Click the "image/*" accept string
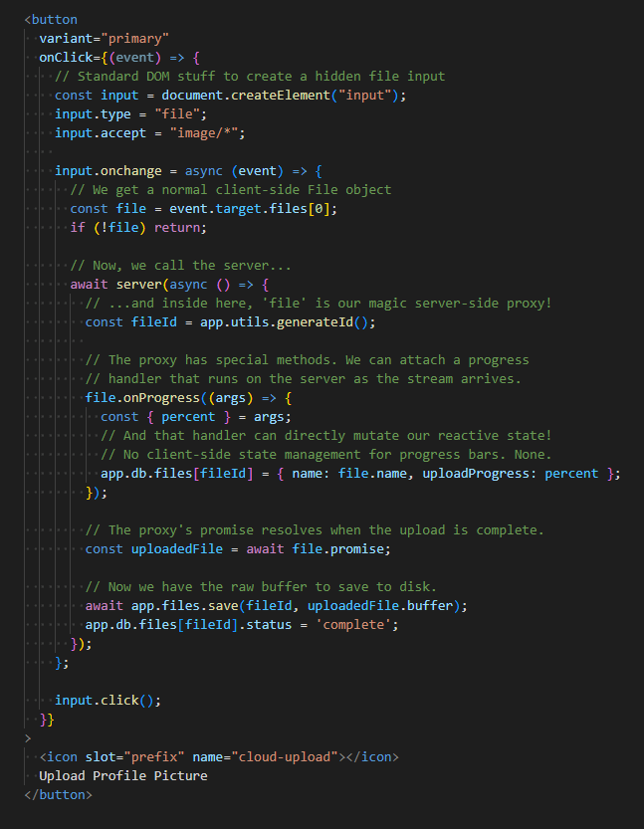 point(207,132)
